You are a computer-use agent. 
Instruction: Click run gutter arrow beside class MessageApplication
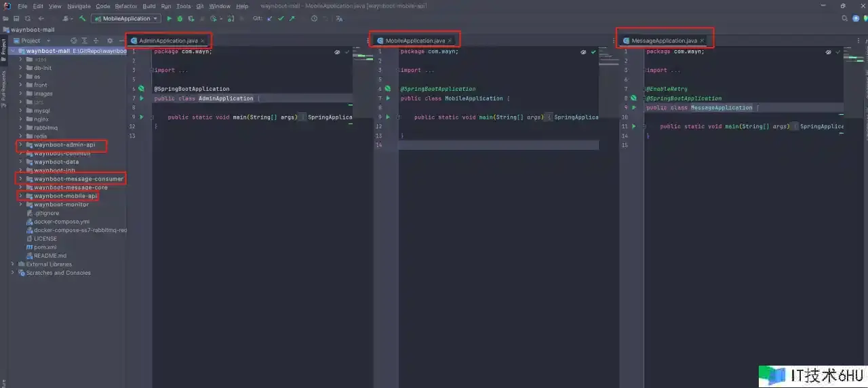click(x=633, y=108)
